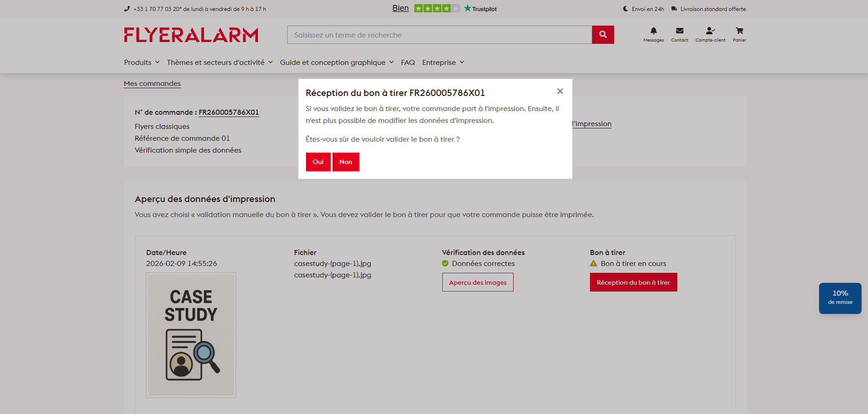The width and height of the screenshot is (868, 414).
Task: Close the Réception du bon à tirer dialog
Action: click(560, 91)
